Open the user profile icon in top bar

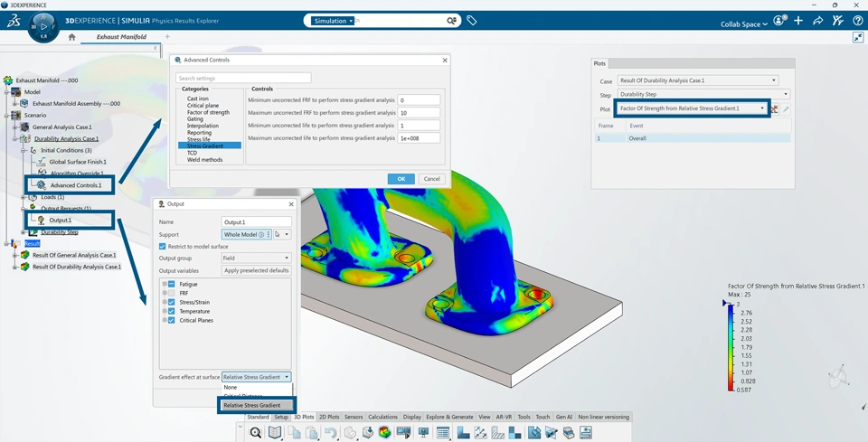point(779,21)
